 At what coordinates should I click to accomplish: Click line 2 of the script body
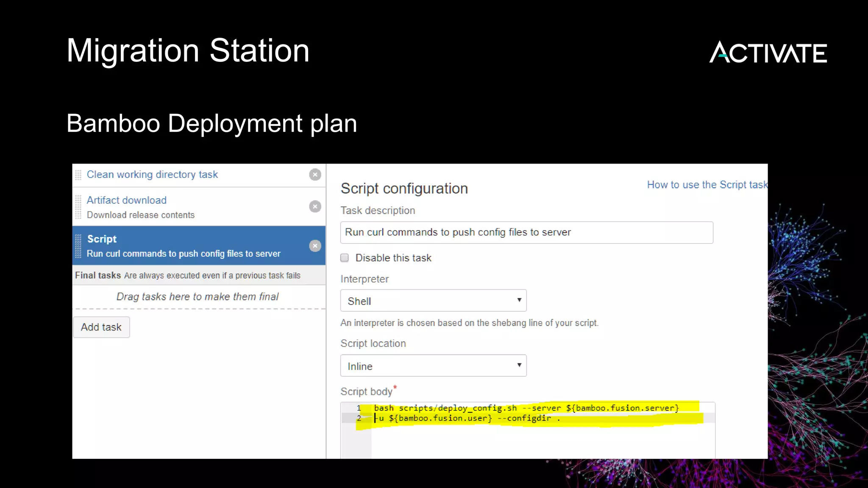point(467,418)
